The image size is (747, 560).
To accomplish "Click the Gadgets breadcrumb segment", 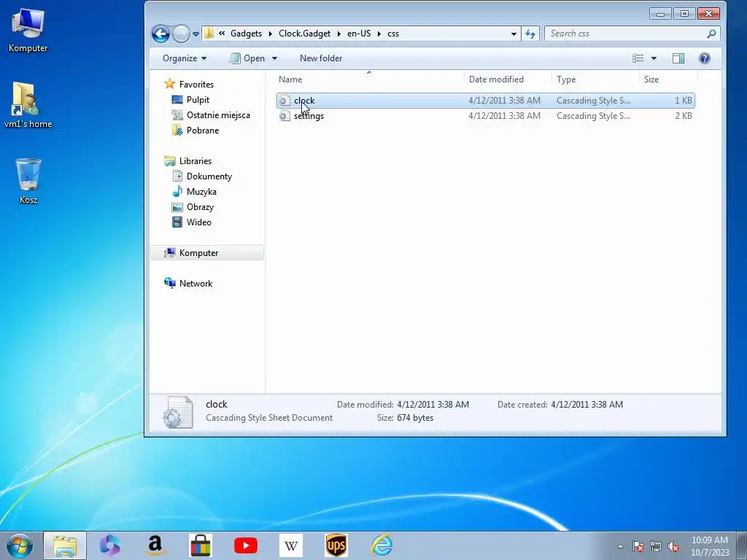I will click(x=246, y=34).
